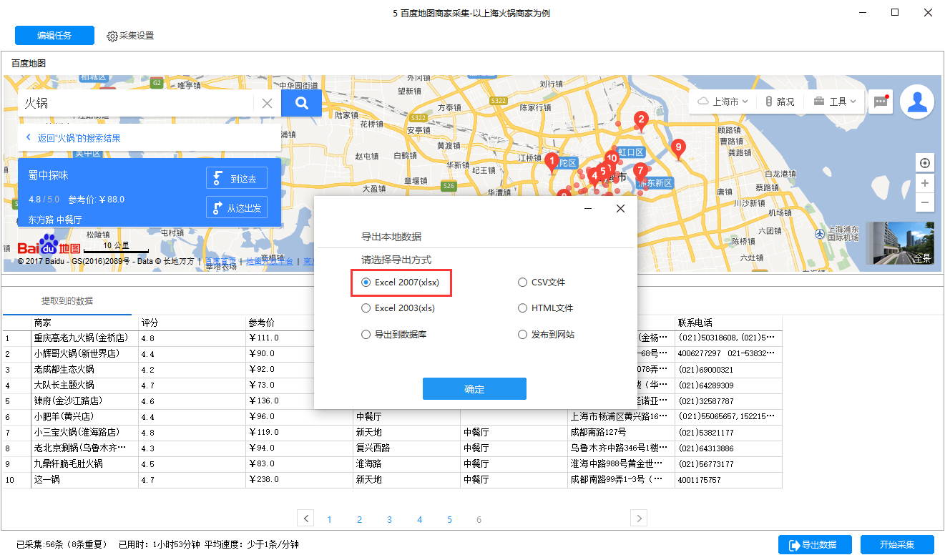The image size is (945, 560).
Task: Click 返回'火锅'的搜索结果 link
Action: tap(79, 138)
